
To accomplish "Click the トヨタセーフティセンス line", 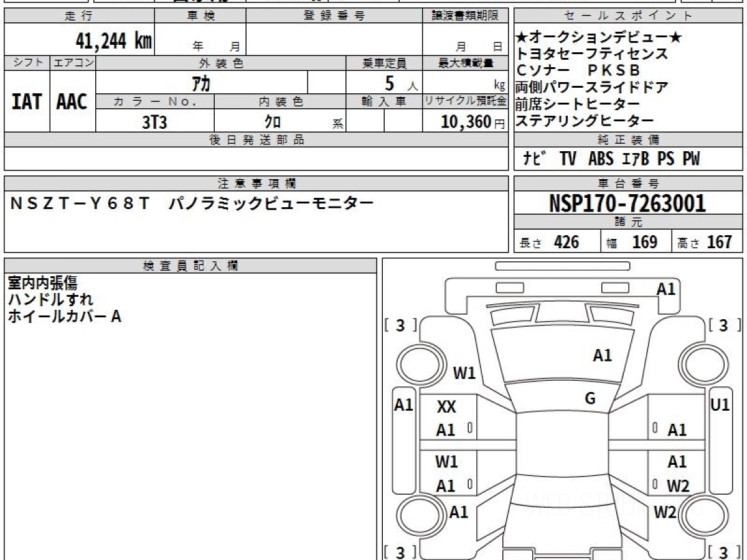I will coord(592,54).
